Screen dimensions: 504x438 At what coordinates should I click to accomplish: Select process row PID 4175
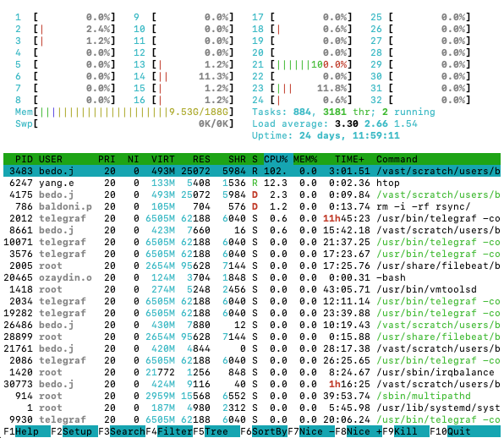click(252, 194)
